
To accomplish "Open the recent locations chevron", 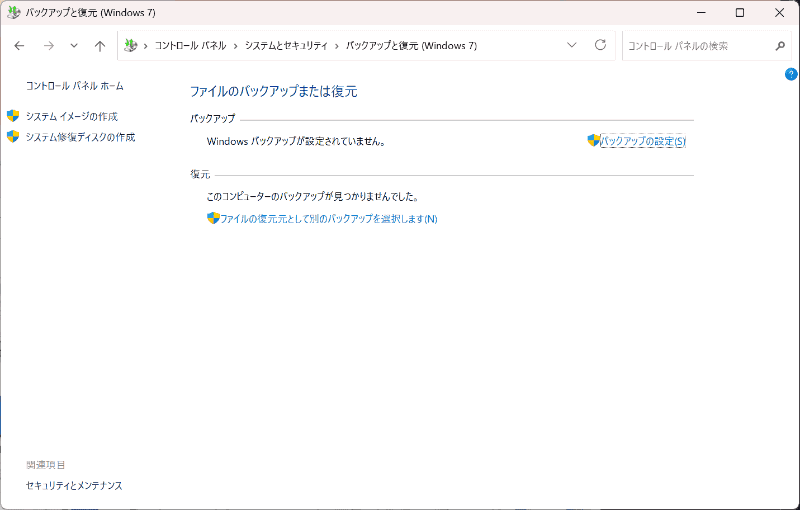I will 74,46.
